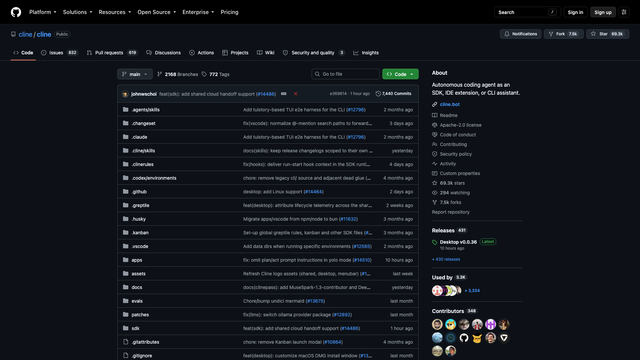Click the Go to file search box

[345, 74]
